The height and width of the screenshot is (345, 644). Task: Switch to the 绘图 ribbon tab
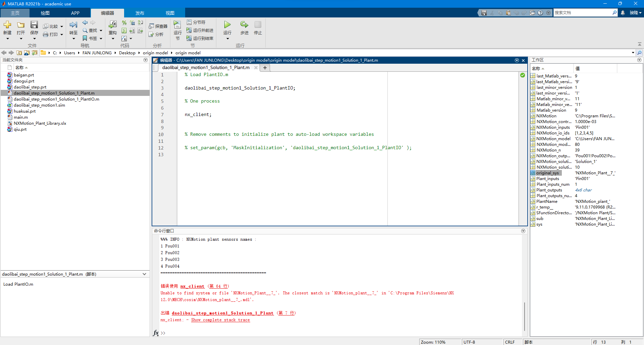click(45, 13)
